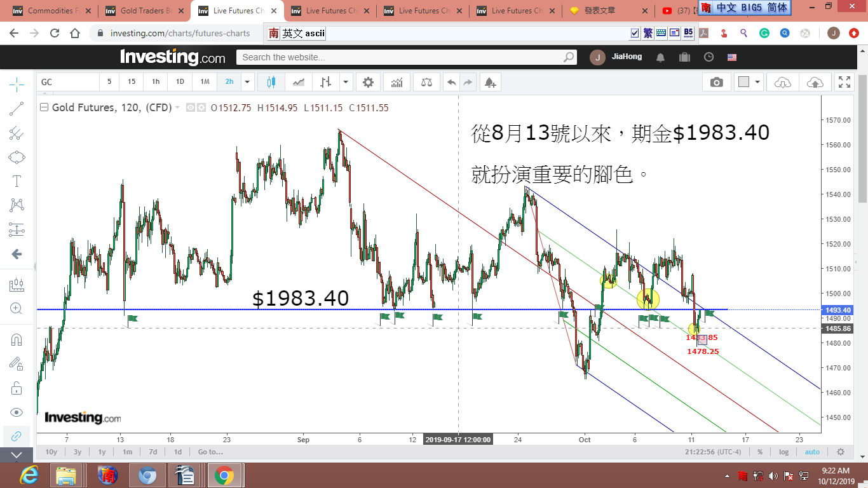
Task: Open the Go to date dialog
Action: tap(210, 452)
